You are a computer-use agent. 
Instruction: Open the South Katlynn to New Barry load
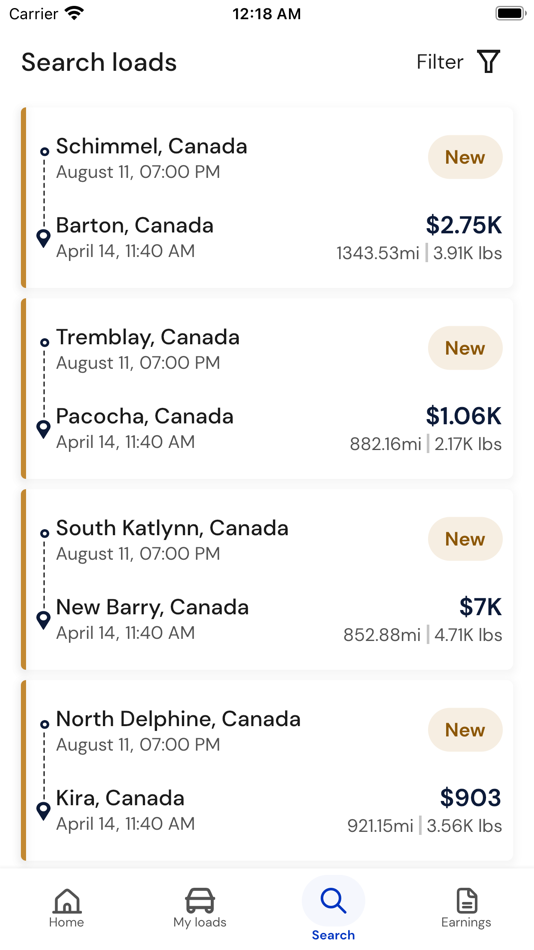(267, 579)
